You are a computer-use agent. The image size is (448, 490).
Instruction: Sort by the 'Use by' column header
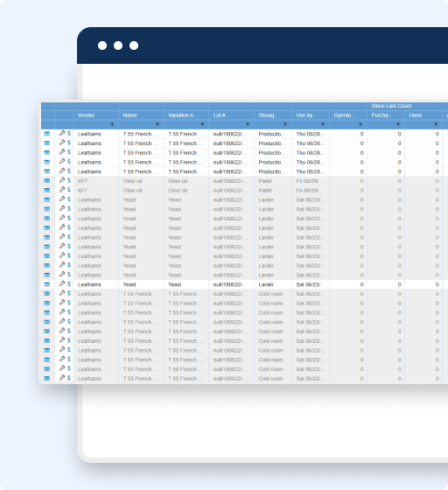point(304,115)
